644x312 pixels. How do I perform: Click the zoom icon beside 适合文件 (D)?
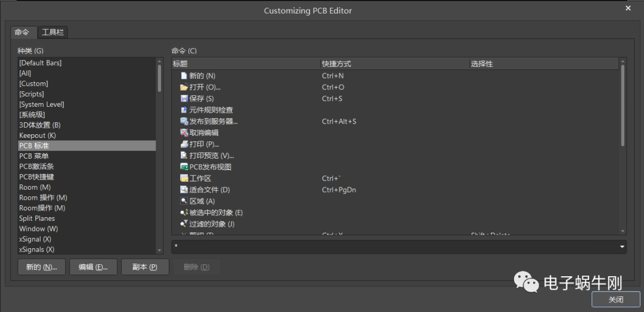coord(184,190)
